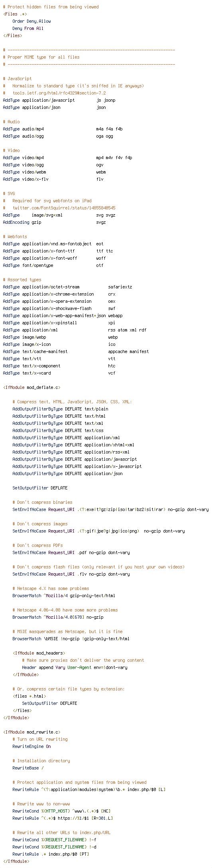The height and width of the screenshot is (868, 212).
Task: Click the AddEncoding gzip svgz line
Action: [54, 222]
